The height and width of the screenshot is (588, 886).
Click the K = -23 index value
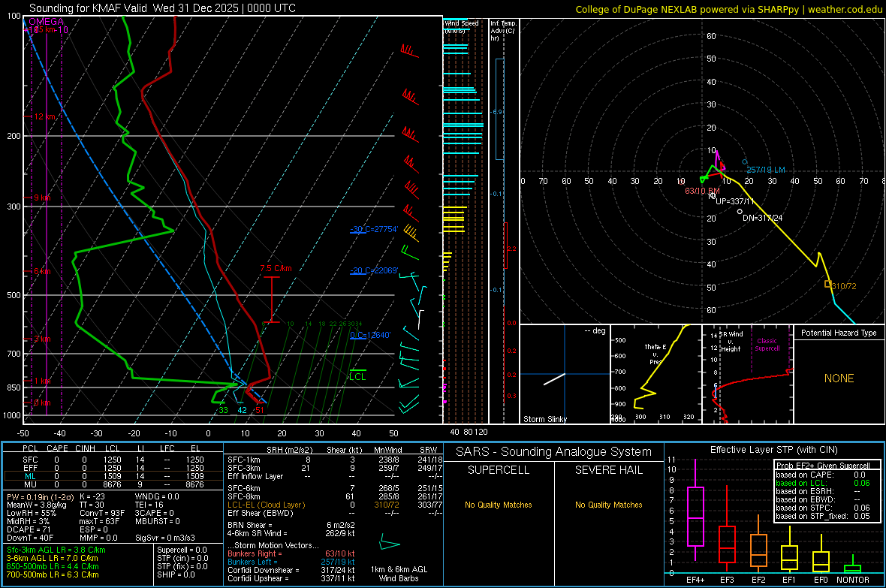click(x=92, y=496)
